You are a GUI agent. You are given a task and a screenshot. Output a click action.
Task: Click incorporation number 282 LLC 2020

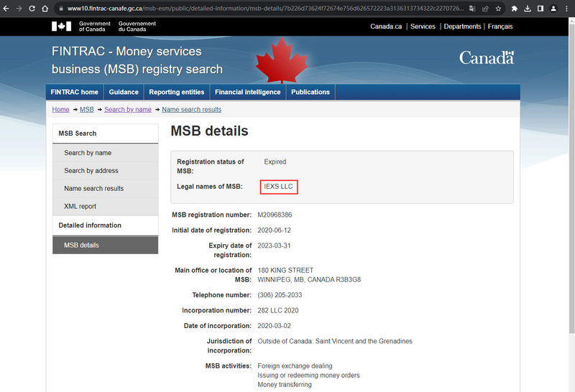[278, 310]
